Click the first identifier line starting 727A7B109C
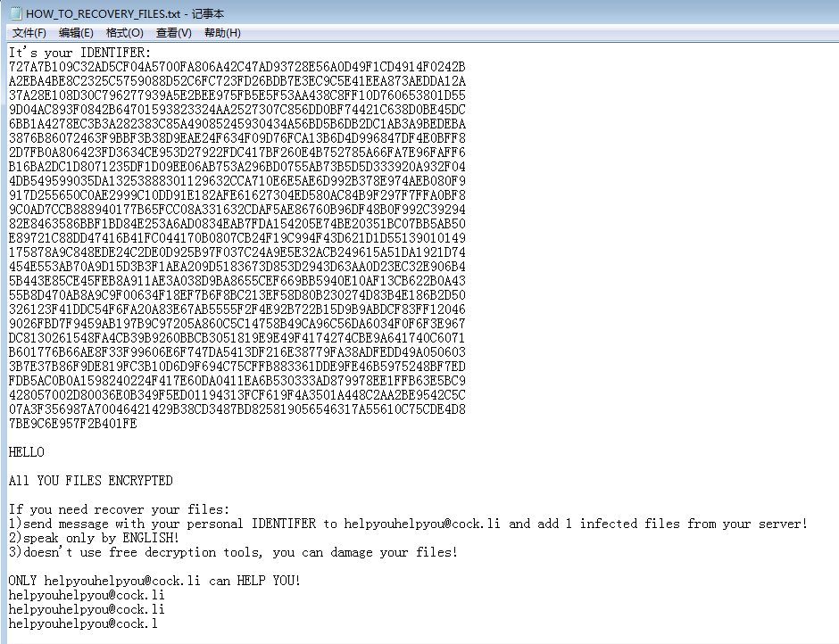Viewport: 839px width, 644px height. 237,67
